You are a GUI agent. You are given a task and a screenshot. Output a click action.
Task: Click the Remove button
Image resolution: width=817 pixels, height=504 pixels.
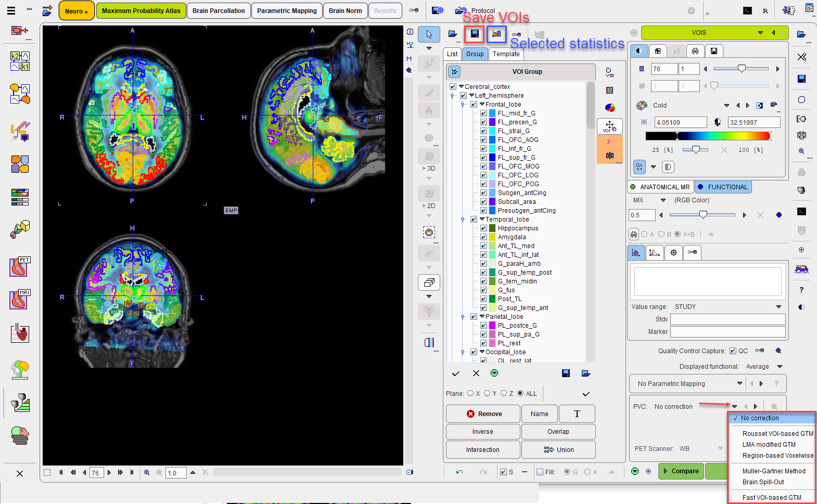[x=483, y=414]
